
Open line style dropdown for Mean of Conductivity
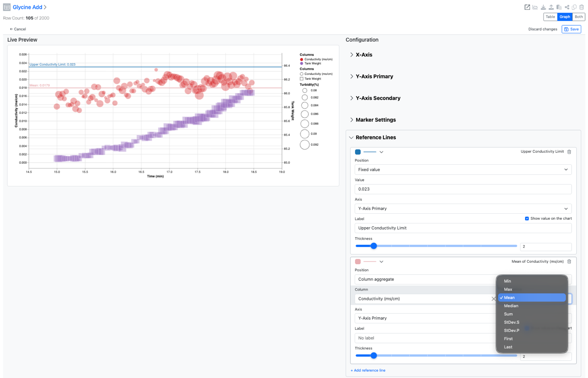coord(382,261)
